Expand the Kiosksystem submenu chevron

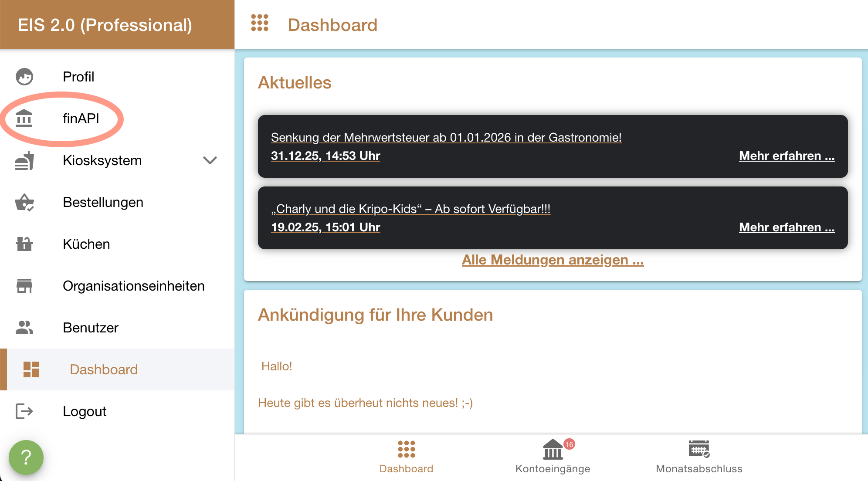tap(210, 160)
